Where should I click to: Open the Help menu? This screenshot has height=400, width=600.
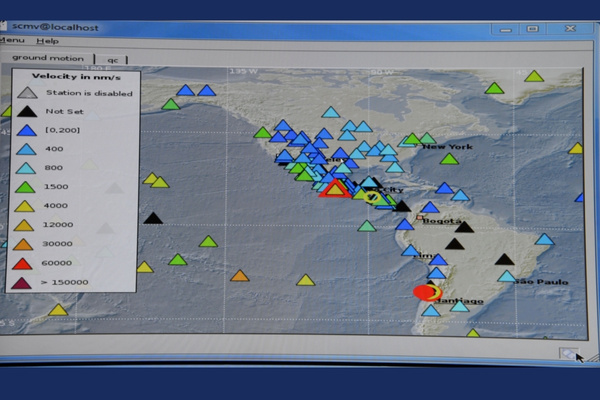[47, 41]
